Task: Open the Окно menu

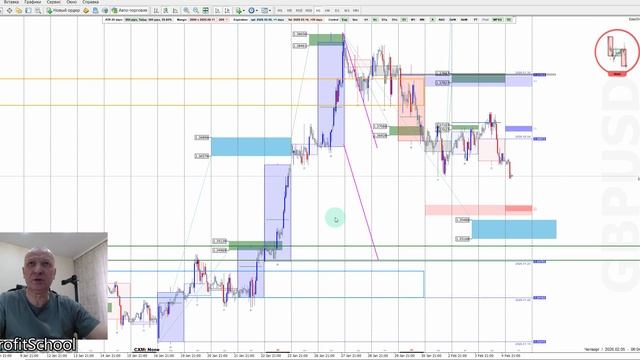Action: (x=71, y=2)
